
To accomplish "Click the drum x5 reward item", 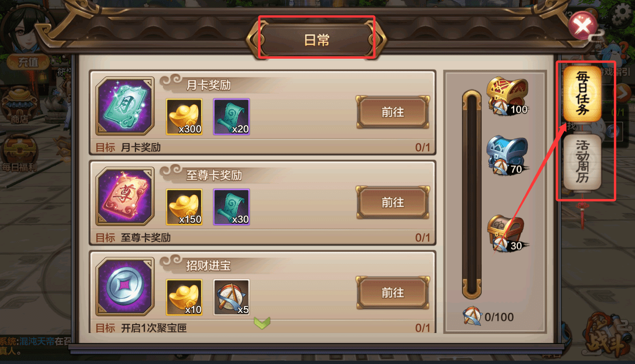I will coord(232,297).
